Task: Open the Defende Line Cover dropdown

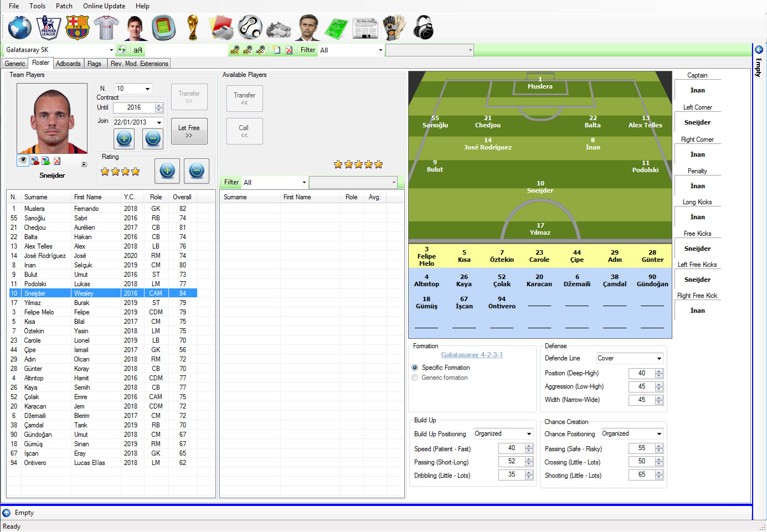Action: pos(659,358)
